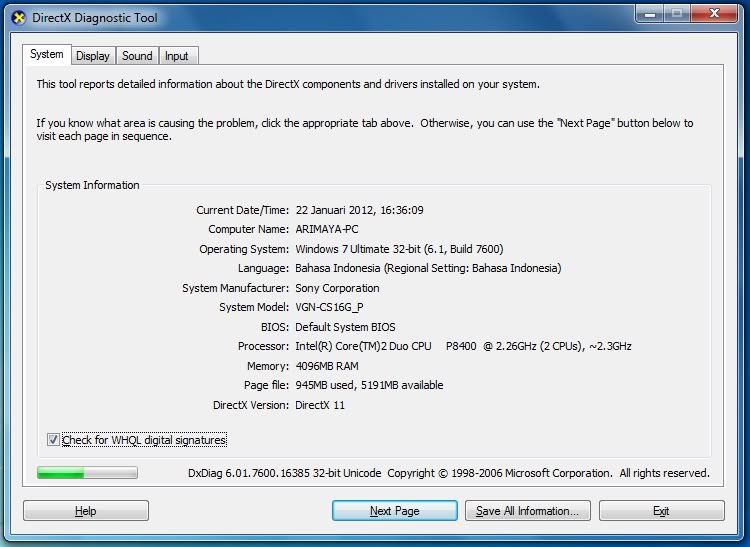This screenshot has height=547, width=750.
Task: Click language value 'Bahasa Indonesia (Regional Setting...)'
Action: pos(428,268)
